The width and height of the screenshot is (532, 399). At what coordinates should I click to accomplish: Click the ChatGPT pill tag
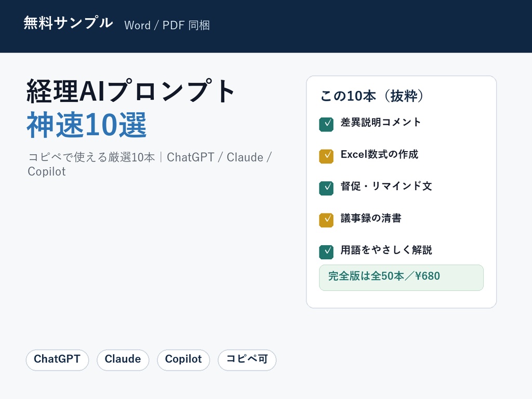pos(57,360)
